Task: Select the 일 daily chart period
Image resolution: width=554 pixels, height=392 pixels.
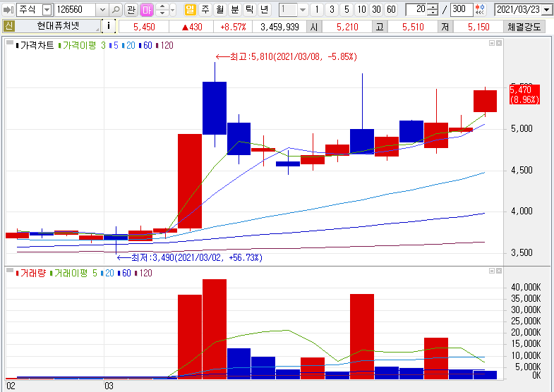Action: [x=190, y=10]
